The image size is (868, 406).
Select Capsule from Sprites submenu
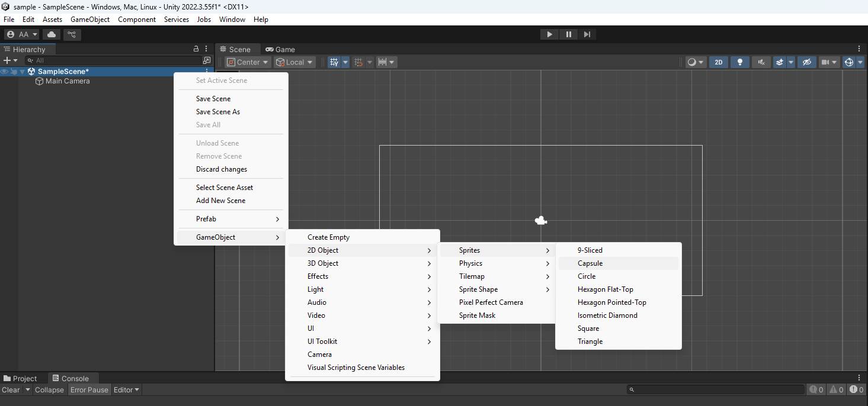[x=619, y=263]
